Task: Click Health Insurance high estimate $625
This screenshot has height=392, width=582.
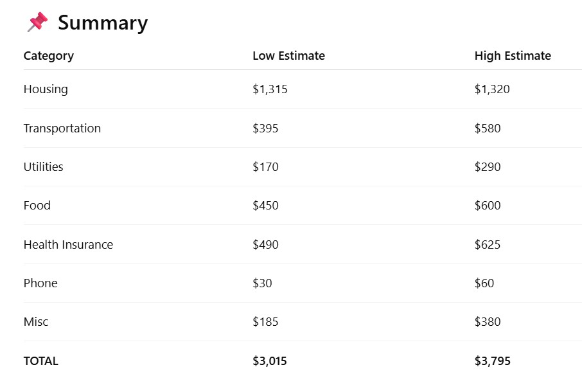Action: (488, 245)
